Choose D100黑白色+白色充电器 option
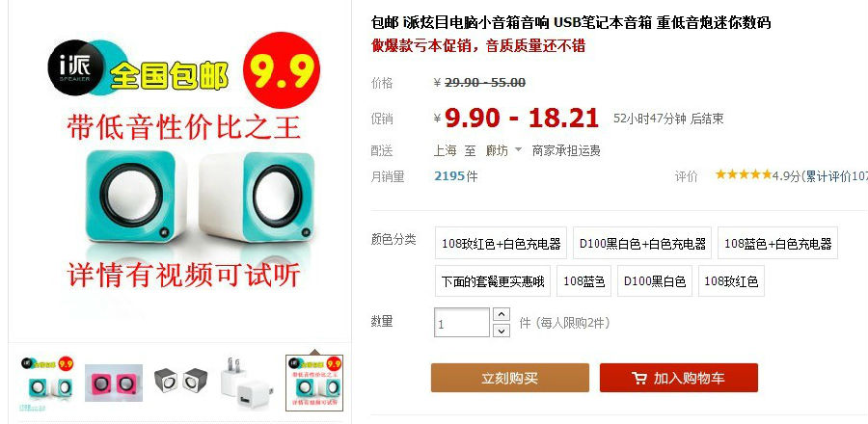868x424 pixels. [642, 243]
